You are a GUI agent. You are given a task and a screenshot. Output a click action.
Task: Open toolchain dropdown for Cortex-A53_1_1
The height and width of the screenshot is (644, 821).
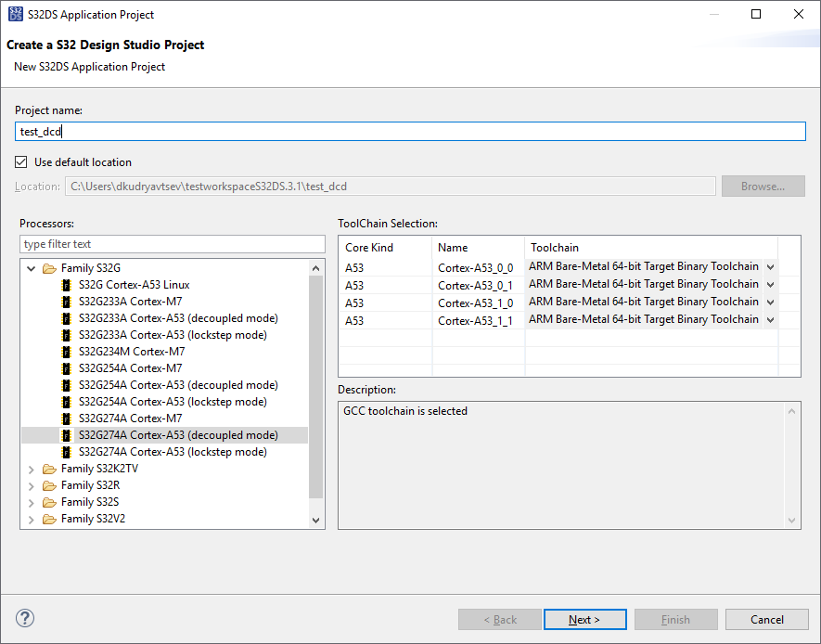[x=770, y=320]
